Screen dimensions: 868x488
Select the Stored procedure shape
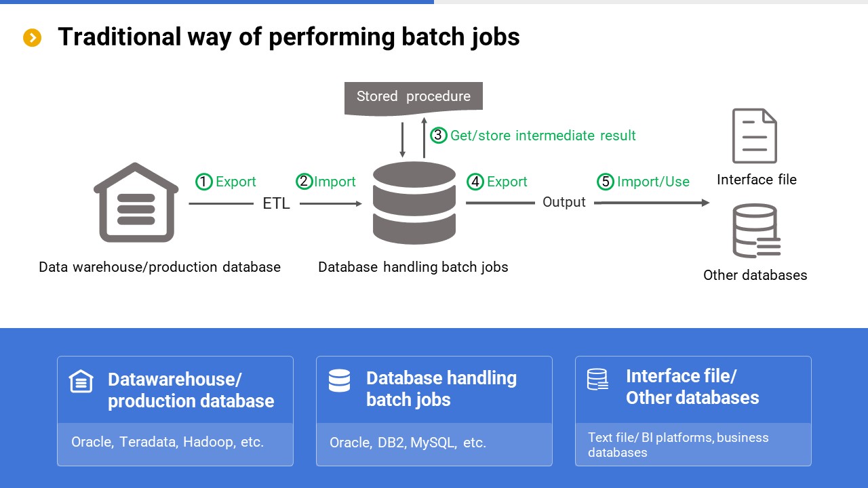[x=413, y=97]
